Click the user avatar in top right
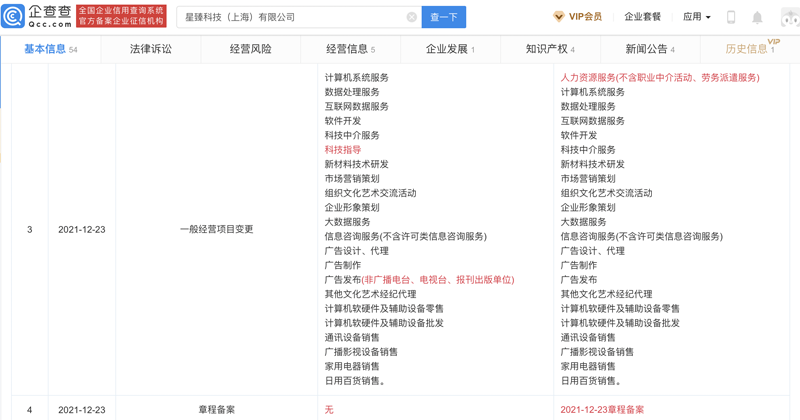The width and height of the screenshot is (800, 420). point(790,17)
